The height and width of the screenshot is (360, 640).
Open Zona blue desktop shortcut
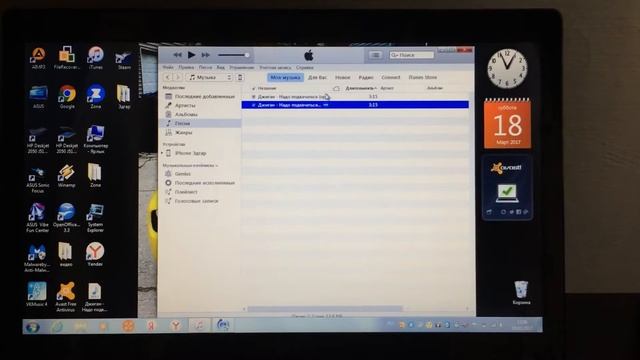96,97
